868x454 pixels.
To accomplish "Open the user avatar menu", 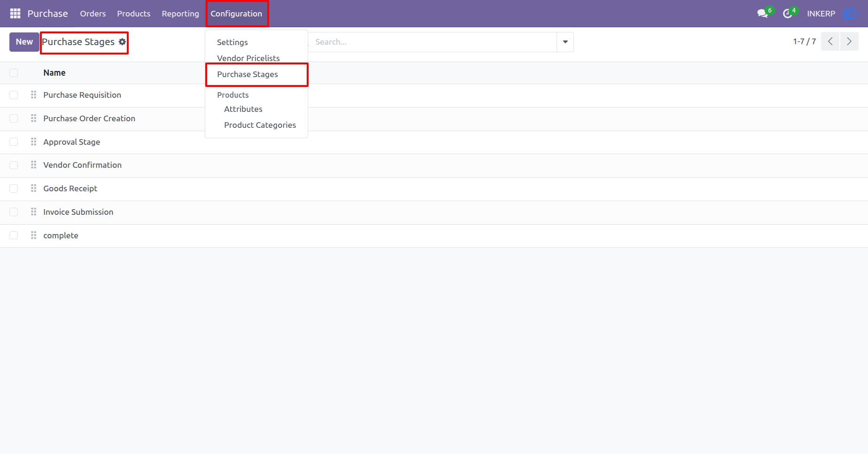I will (850, 14).
